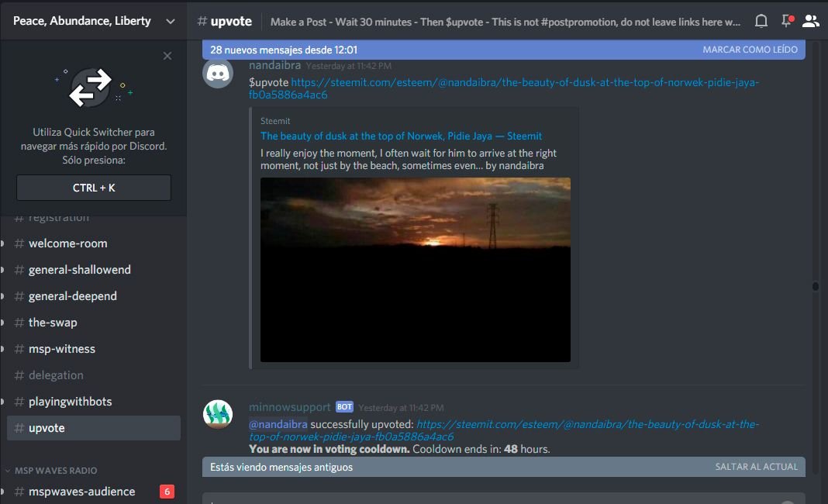Click the timestamp next to minnowsupport's name
This screenshot has width=828, height=504.
(x=401, y=408)
